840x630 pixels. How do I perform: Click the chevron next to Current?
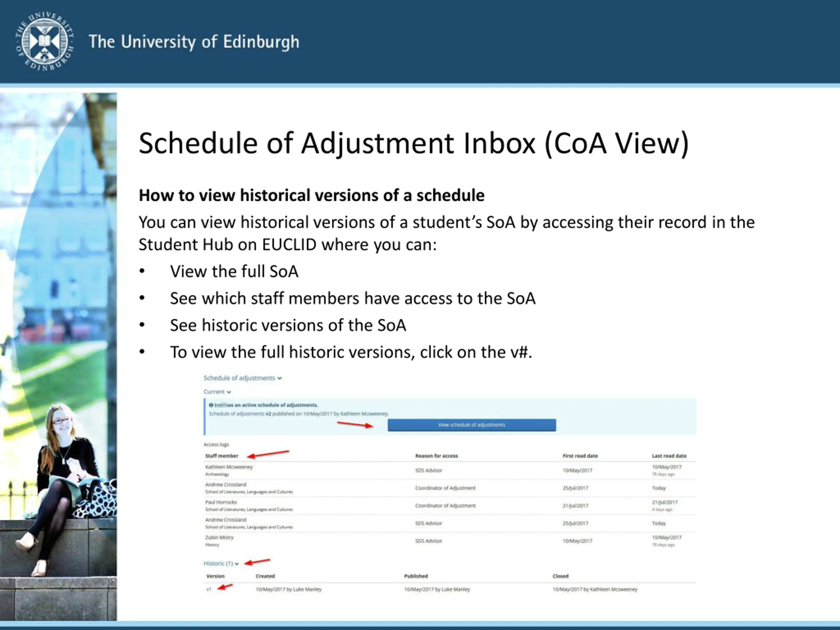[229, 392]
